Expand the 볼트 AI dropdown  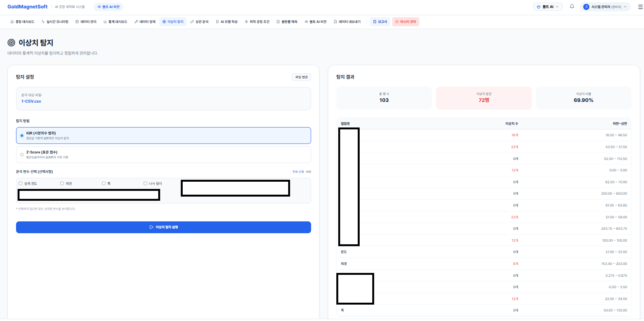[548, 7]
